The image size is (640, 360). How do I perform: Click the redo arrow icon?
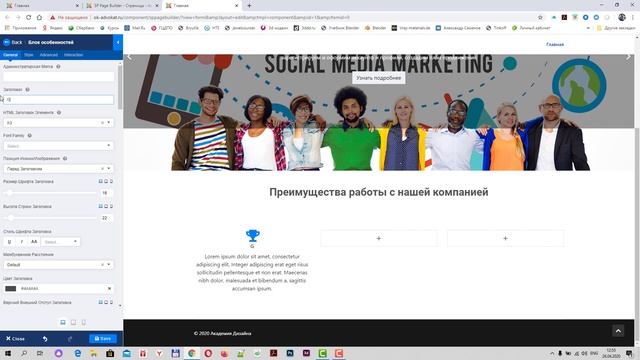click(70, 339)
